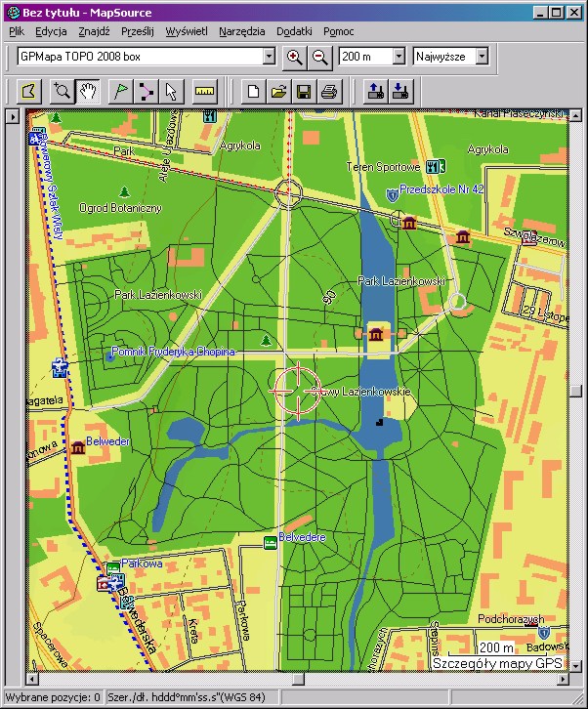This screenshot has height=709, width=588.
Task: Click the Parkowa blue label
Action: [142, 563]
